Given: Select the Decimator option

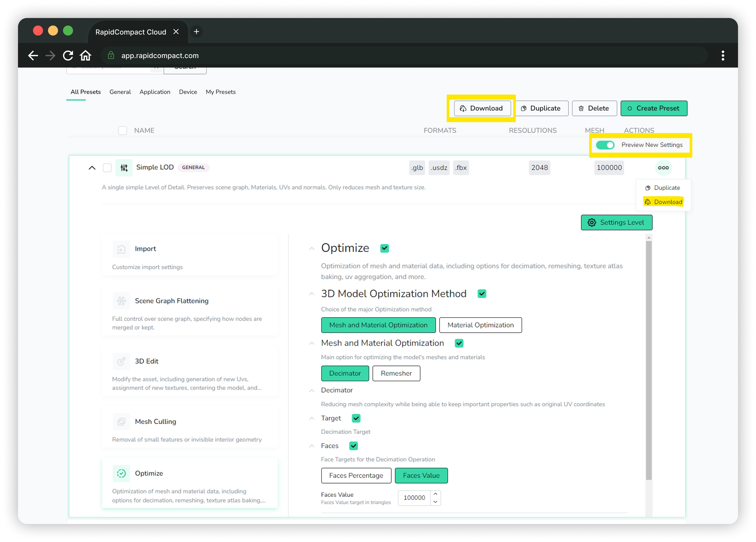Looking at the screenshot, I should point(345,374).
